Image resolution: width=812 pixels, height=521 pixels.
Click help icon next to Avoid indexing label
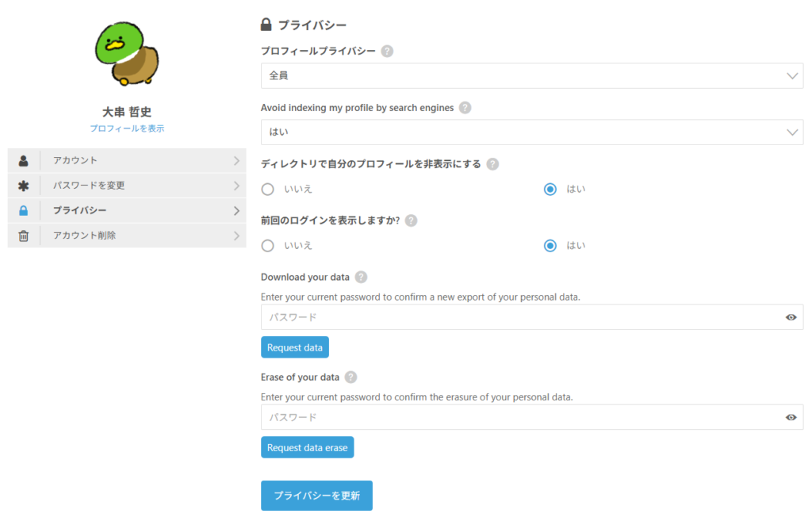pyautogui.click(x=465, y=108)
